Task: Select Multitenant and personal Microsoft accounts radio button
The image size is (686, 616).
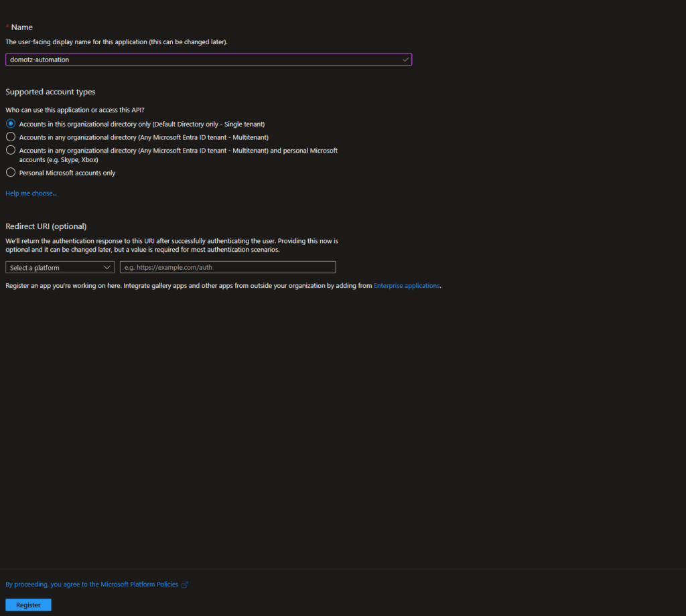Action: click(x=11, y=151)
